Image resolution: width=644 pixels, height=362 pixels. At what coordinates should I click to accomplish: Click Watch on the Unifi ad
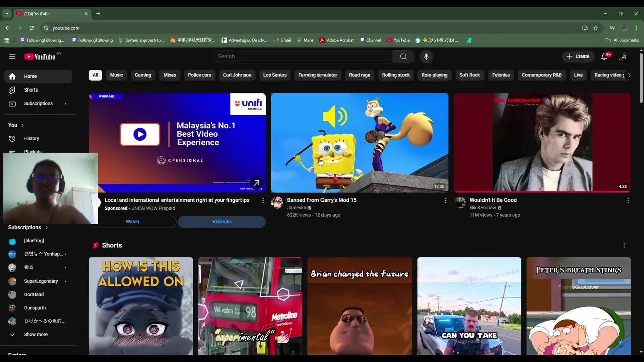tap(132, 222)
